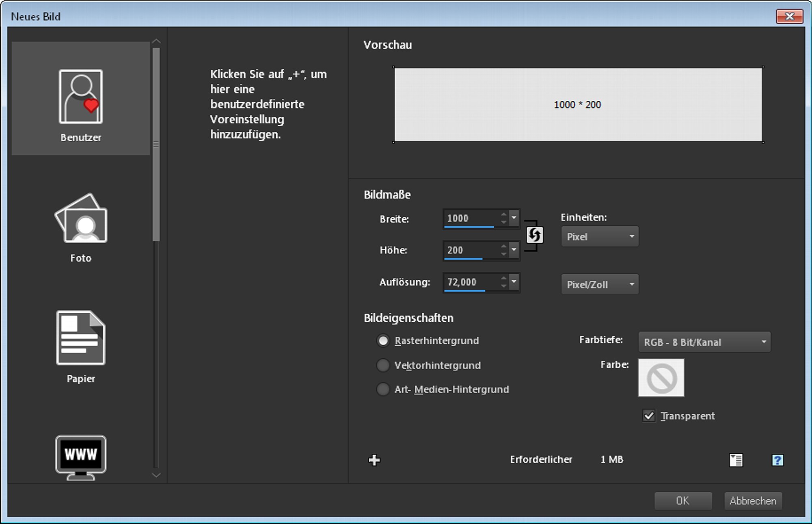Swap width and height with rotate icon
Viewport: 812px width, 524px height.
click(534, 235)
